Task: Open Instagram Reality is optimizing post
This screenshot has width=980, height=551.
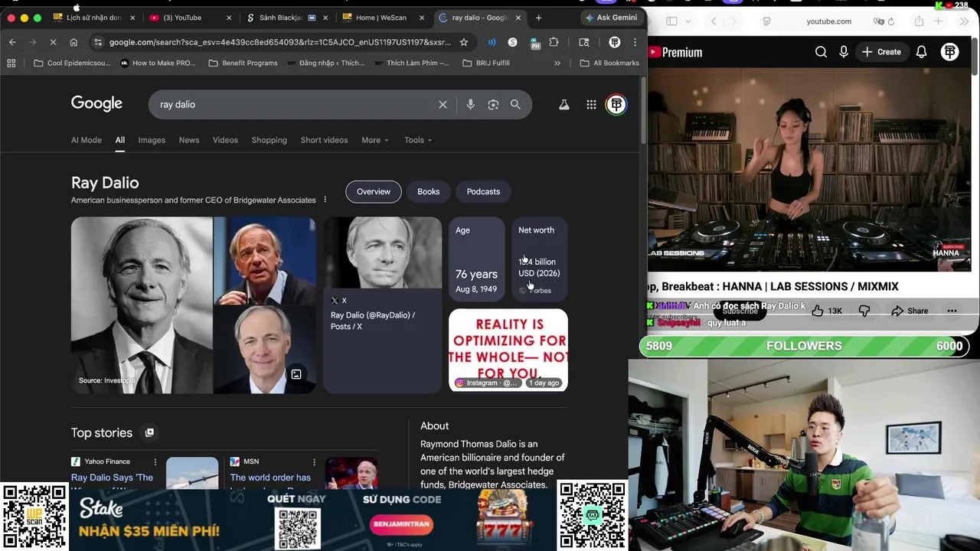Action: pyautogui.click(x=508, y=350)
